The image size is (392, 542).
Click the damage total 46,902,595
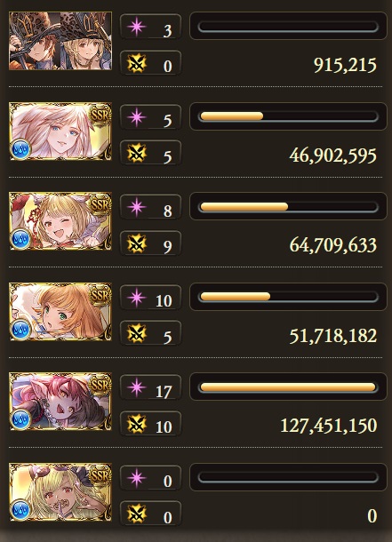click(x=332, y=155)
